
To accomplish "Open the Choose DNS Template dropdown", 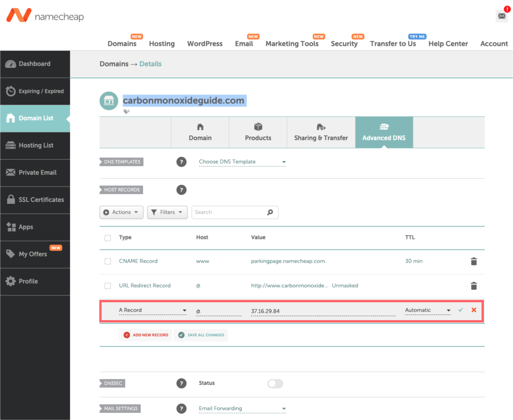I will pos(242,162).
